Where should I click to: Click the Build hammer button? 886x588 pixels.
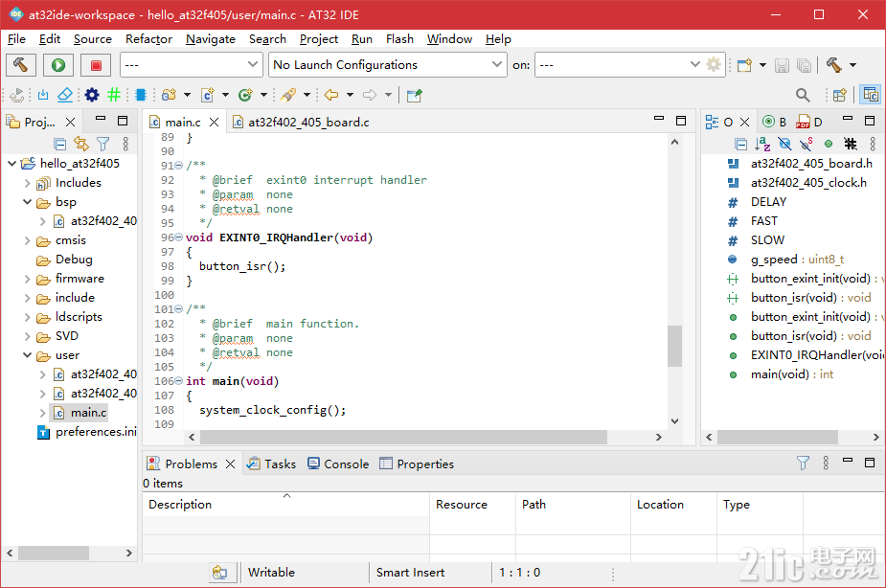tap(21, 65)
